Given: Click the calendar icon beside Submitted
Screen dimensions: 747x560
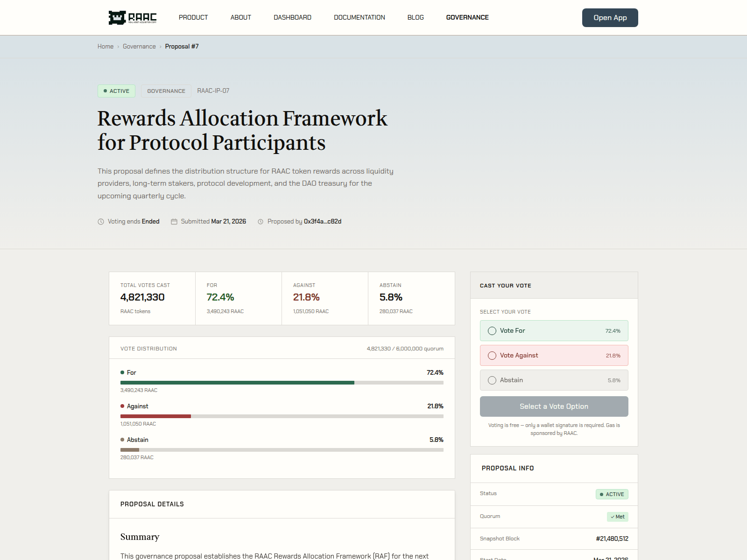Looking at the screenshot, I should [x=174, y=222].
